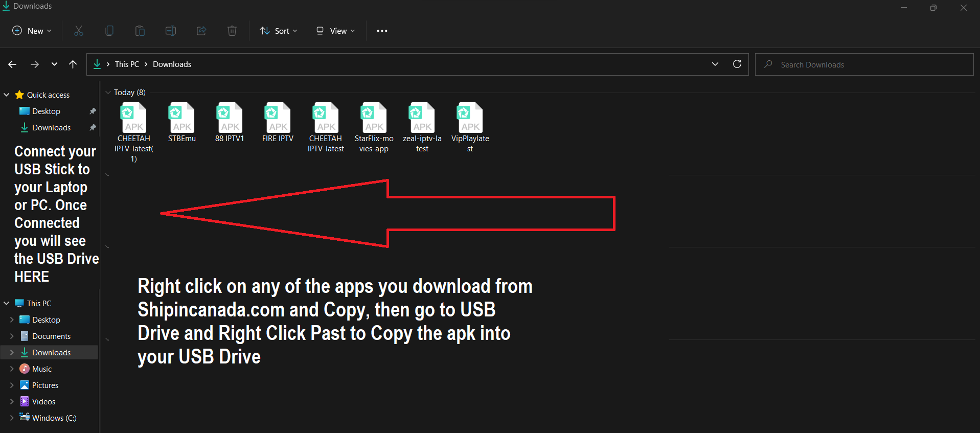The width and height of the screenshot is (980, 433).
Task: Select the FIRE IPTV APK file
Action: [278, 123]
